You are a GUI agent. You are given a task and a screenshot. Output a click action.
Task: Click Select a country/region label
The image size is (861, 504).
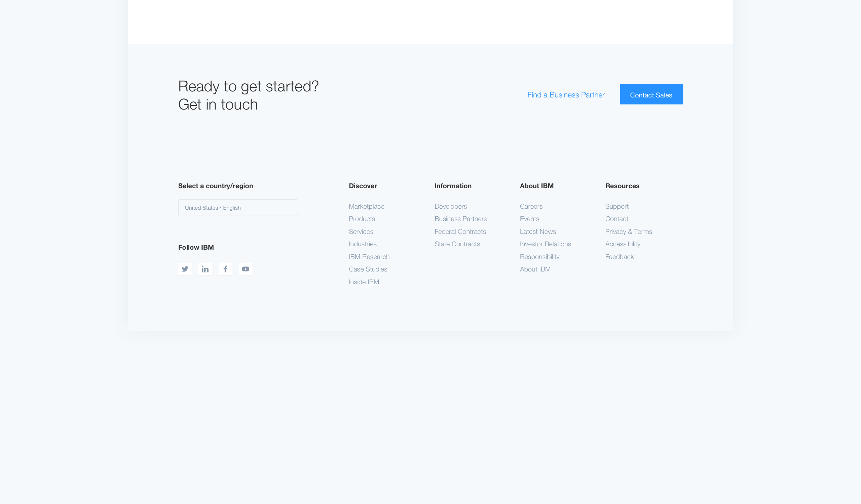pos(215,186)
